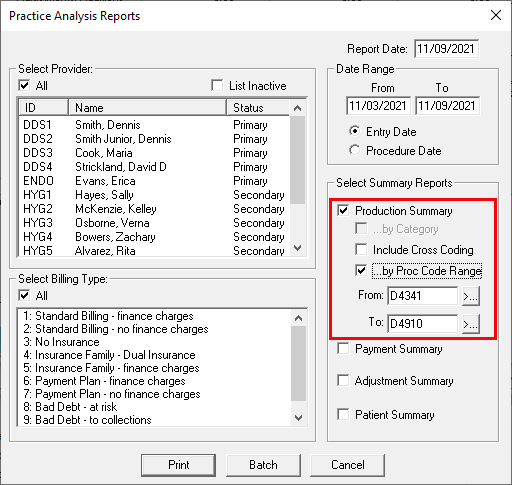Select provider HYG2 McKenzie, Kelley
The height and width of the screenshot is (485, 512).
tap(154, 209)
